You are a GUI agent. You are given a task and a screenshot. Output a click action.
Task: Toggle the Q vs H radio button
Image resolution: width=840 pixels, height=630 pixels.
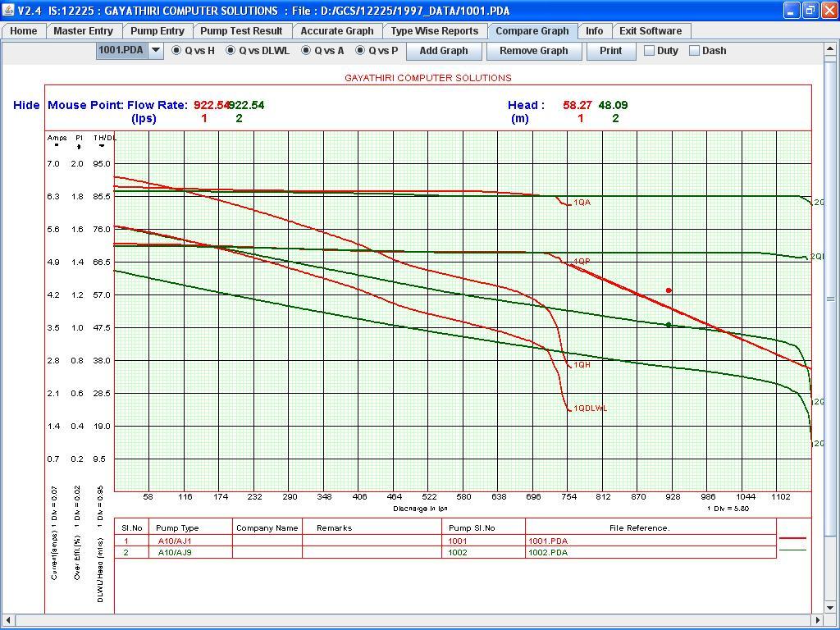coord(176,51)
